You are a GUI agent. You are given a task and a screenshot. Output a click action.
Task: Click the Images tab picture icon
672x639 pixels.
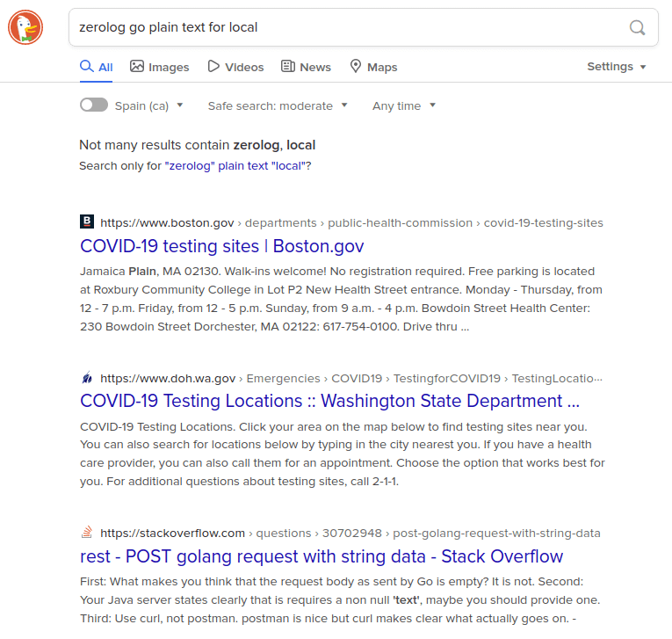(x=137, y=67)
